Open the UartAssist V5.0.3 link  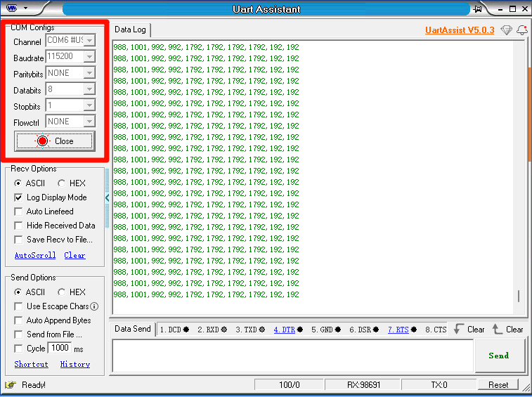[460, 30]
